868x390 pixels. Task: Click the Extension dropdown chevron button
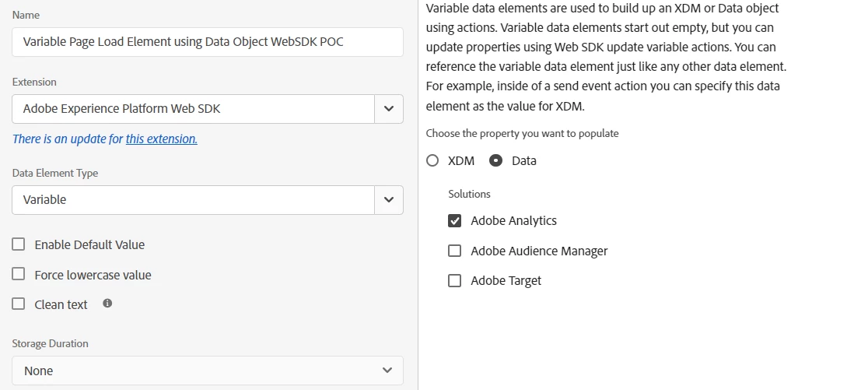pos(389,109)
